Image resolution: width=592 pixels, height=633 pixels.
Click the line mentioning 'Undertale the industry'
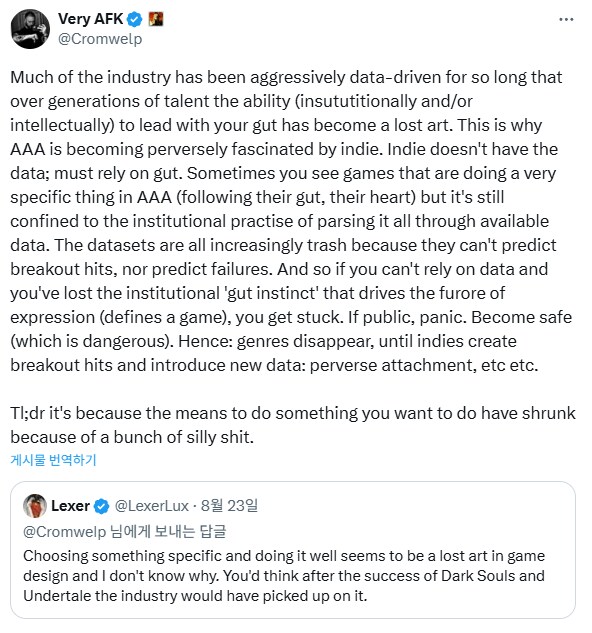point(195,596)
